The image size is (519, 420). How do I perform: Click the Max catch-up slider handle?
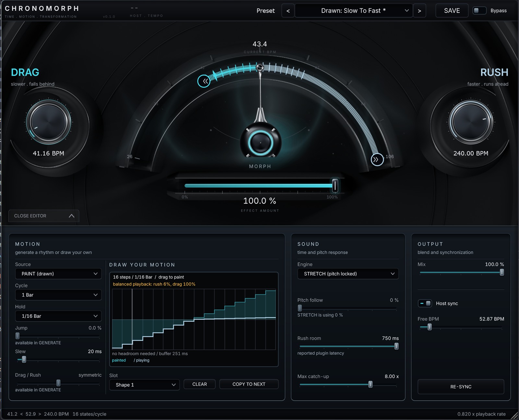370,385
